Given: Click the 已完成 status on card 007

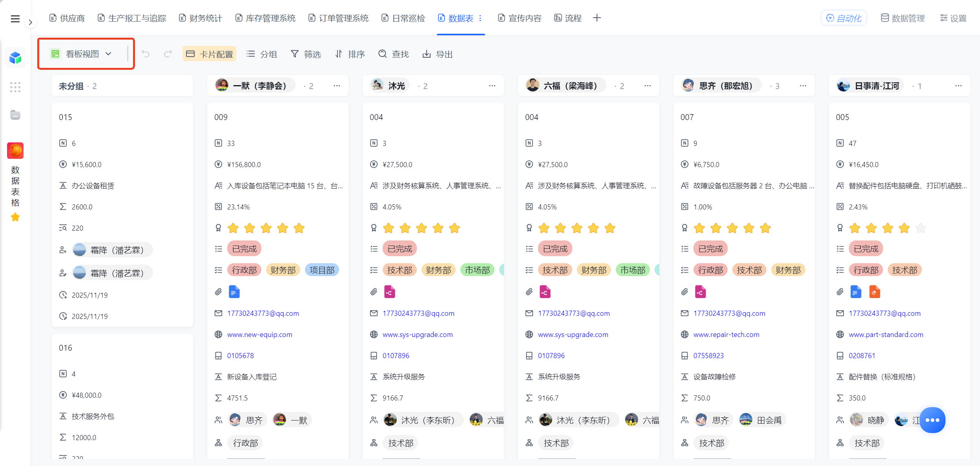Looking at the screenshot, I should tap(710, 249).
